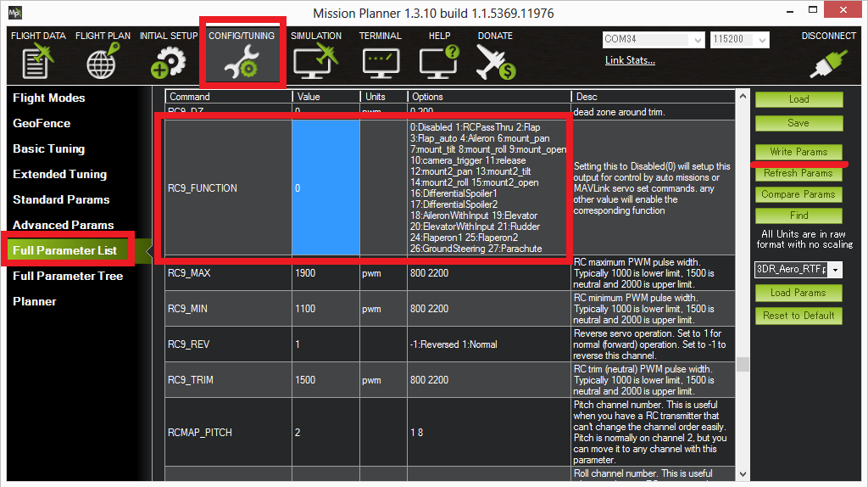Open the Terminal icon

[x=381, y=63]
